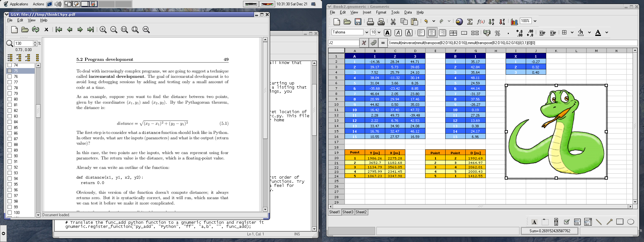Click the Sum (sigma) icon in Gnumeric

470,21
